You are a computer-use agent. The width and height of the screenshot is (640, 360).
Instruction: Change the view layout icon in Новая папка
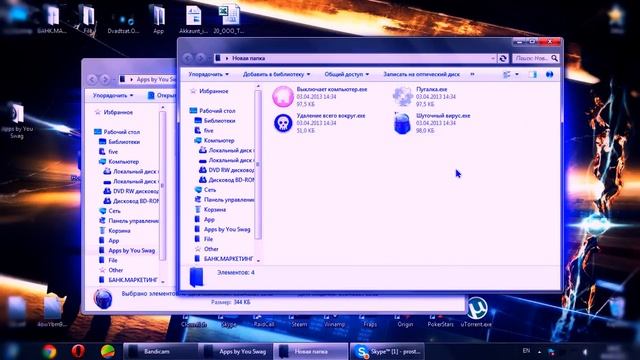point(507,74)
